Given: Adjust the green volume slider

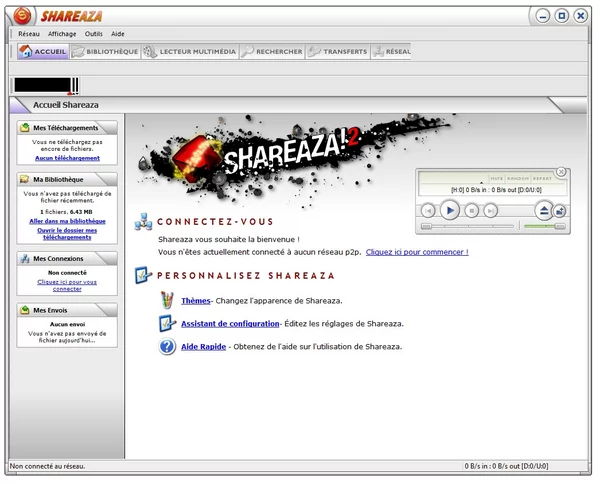Looking at the screenshot, I should [x=545, y=227].
